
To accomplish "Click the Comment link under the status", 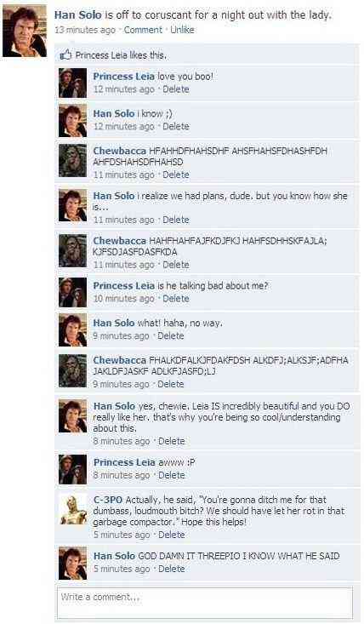I will [143, 30].
